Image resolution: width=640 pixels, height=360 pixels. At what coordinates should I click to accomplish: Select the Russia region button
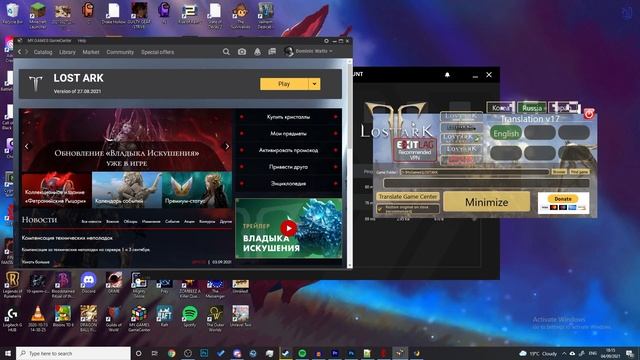(x=532, y=108)
